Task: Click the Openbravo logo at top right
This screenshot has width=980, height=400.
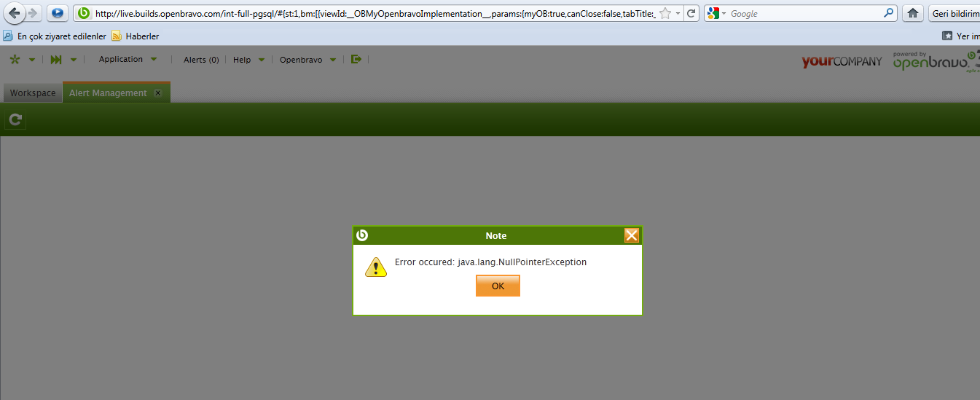Action: point(936,62)
